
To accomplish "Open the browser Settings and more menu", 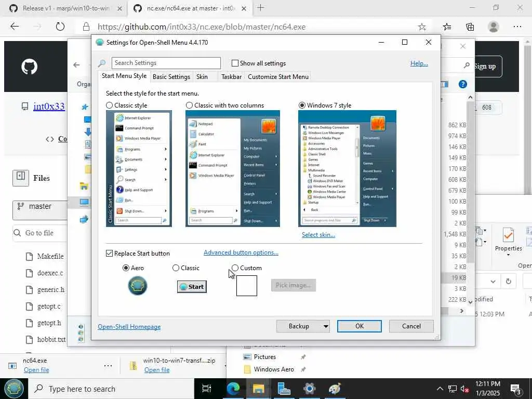I will pyautogui.click(x=517, y=26).
